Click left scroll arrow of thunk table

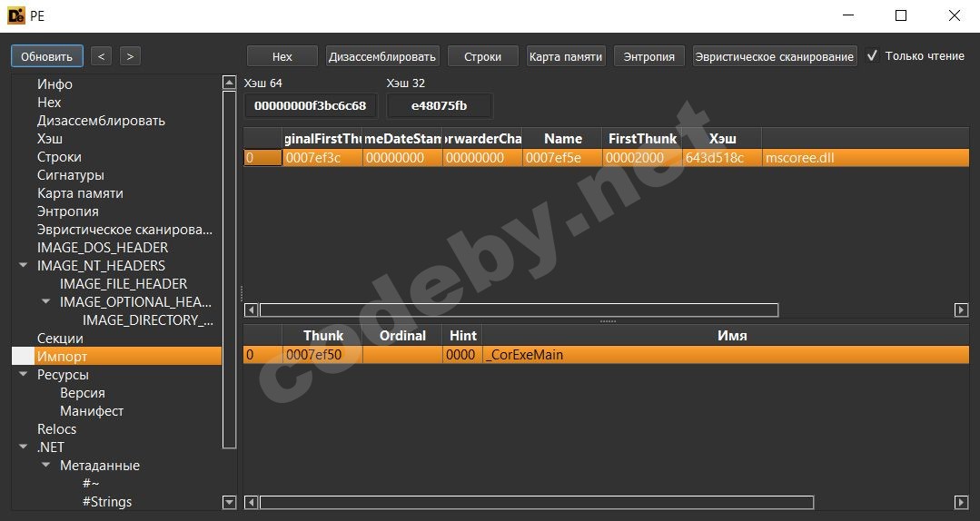(252, 503)
